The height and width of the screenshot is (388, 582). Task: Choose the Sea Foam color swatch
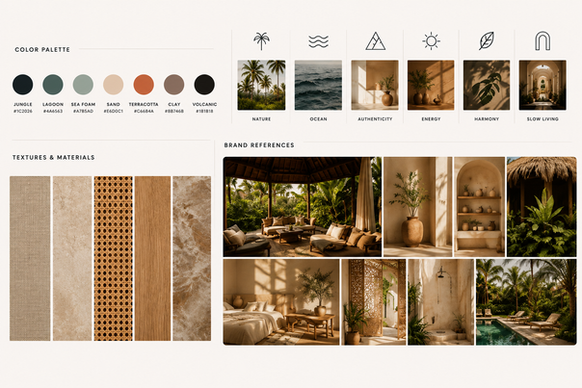[x=83, y=84]
